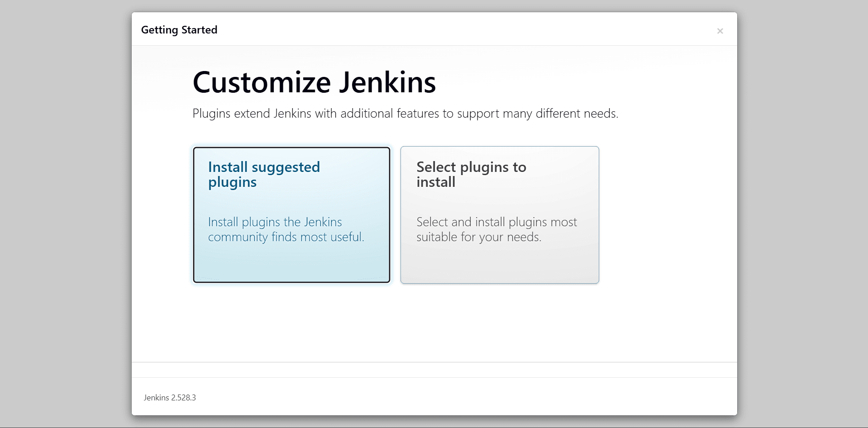Screen dimensions: 868x428
Task: Close the Getting Started dialog
Action: click(720, 31)
